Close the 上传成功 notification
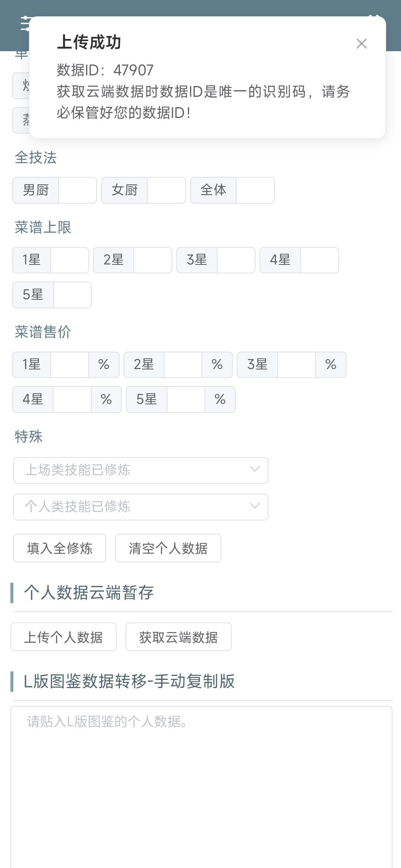Screen dimensions: 401x868 tap(361, 44)
